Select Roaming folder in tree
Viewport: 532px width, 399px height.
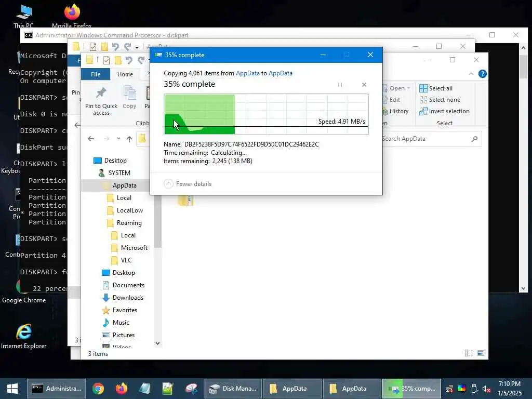coord(124,223)
